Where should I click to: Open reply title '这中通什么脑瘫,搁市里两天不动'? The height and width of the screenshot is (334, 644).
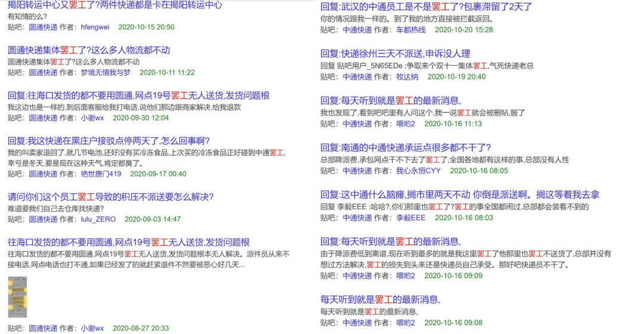(x=460, y=194)
